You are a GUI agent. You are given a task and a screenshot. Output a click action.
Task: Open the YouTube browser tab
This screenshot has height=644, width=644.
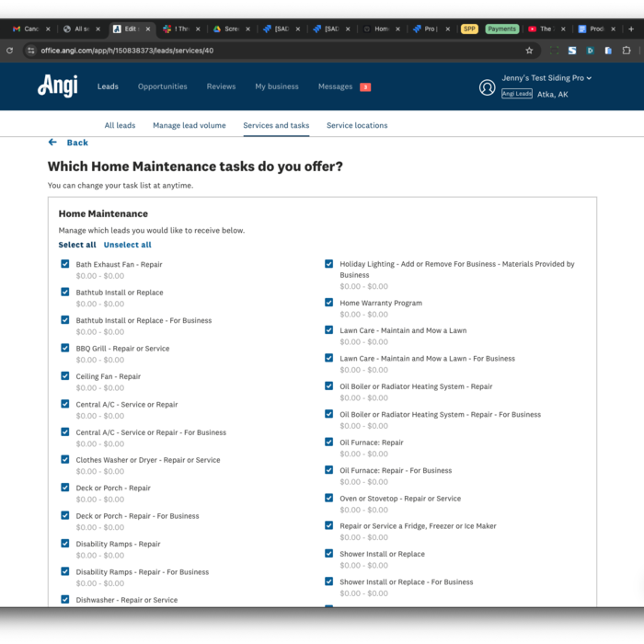[x=545, y=29]
